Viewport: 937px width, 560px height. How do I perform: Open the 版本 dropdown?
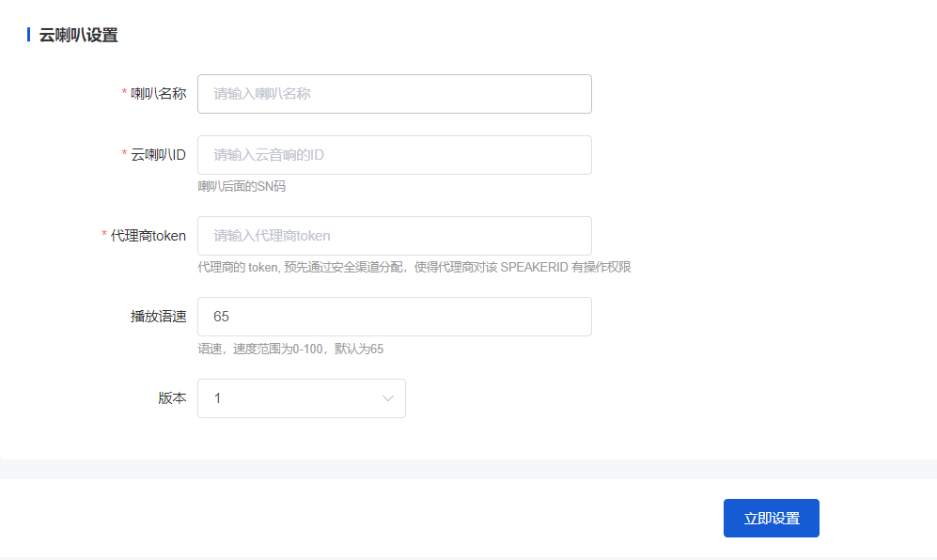click(301, 398)
